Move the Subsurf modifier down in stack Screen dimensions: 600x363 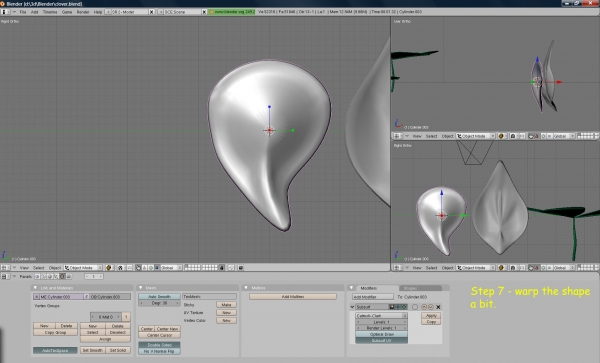coord(430,307)
